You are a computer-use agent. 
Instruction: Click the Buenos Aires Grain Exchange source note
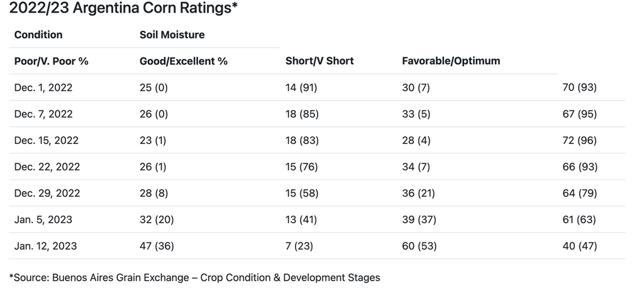click(x=195, y=277)
